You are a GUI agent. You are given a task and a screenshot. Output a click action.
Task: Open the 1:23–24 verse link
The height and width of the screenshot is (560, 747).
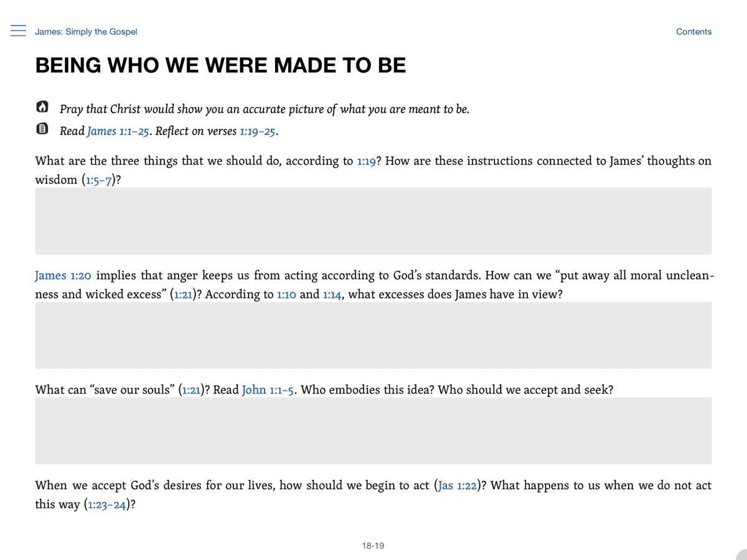[x=107, y=505]
